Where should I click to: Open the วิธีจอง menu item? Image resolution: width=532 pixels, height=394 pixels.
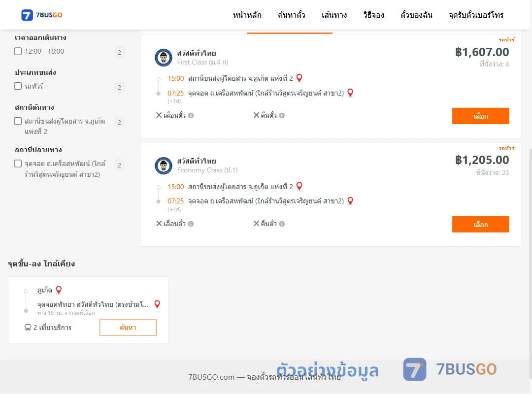[373, 15]
